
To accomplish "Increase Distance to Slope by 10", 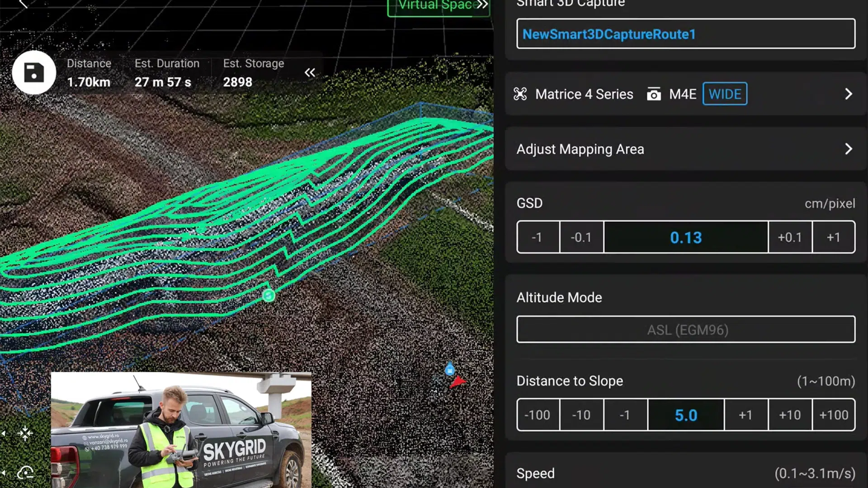I will pos(789,415).
